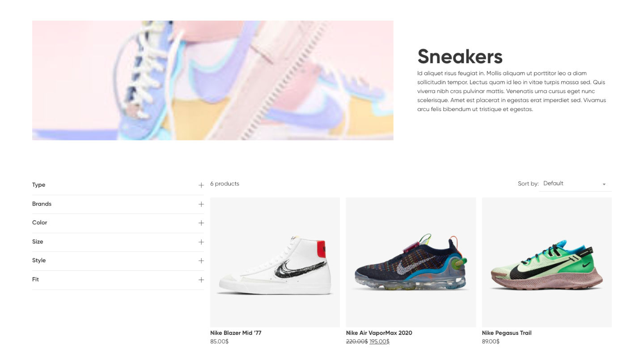Select the white Nike Blazer shoe image

tap(275, 262)
